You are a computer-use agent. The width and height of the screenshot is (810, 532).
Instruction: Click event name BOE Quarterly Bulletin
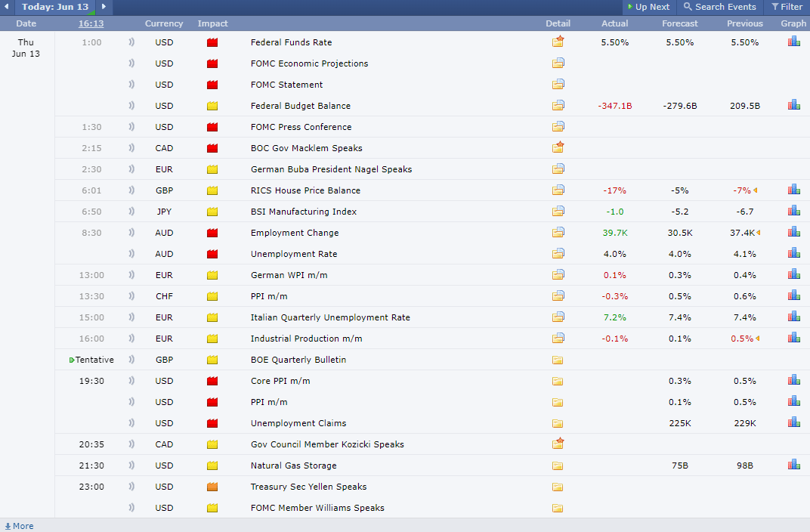coord(298,360)
